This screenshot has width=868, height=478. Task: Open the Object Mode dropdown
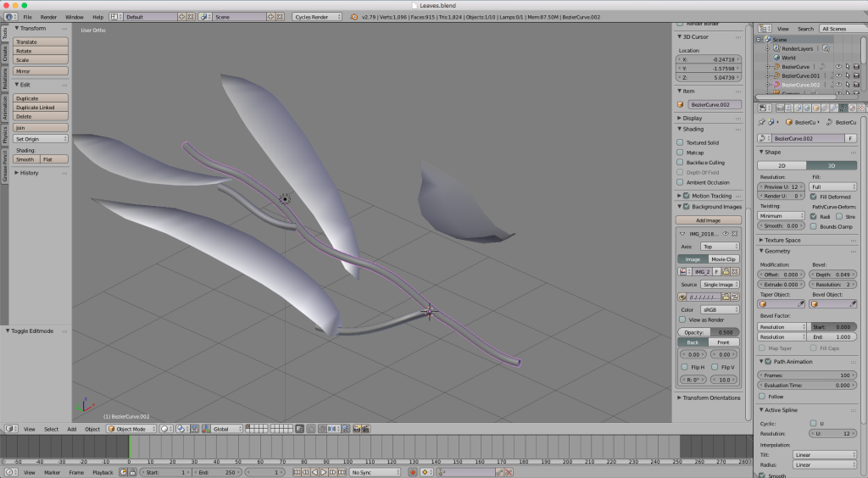(131, 429)
